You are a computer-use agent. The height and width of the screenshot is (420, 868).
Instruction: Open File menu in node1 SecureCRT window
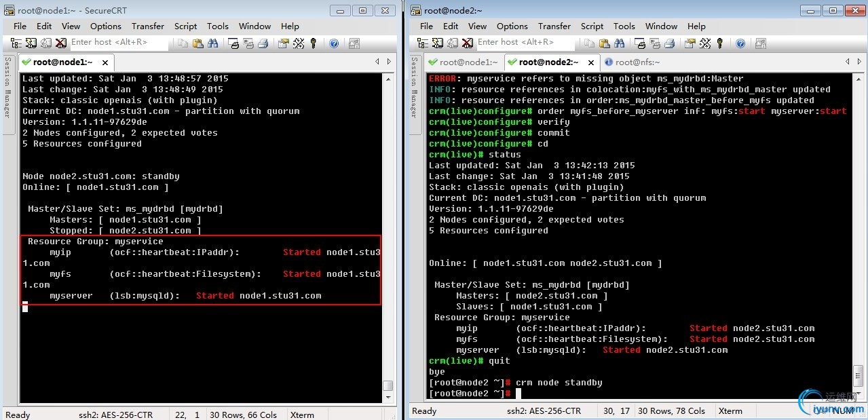(20, 26)
